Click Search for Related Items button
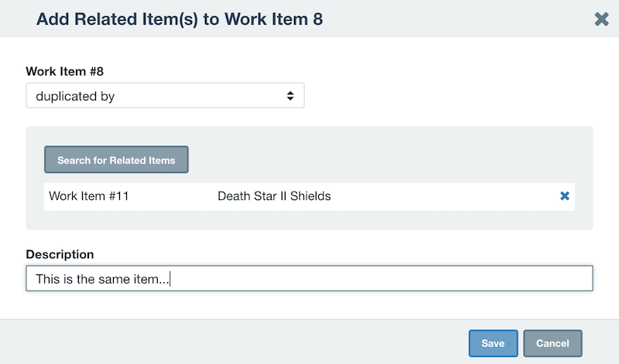The height and width of the screenshot is (364, 619). coord(116,160)
